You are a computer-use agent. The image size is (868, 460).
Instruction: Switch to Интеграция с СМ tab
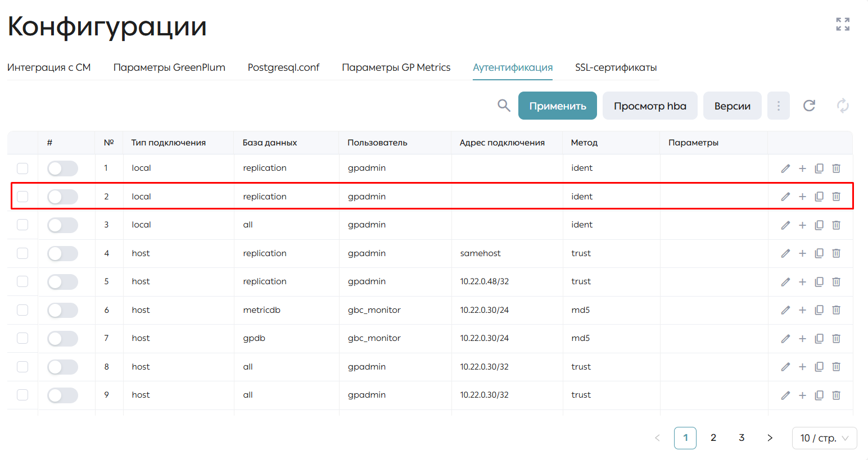(49, 67)
